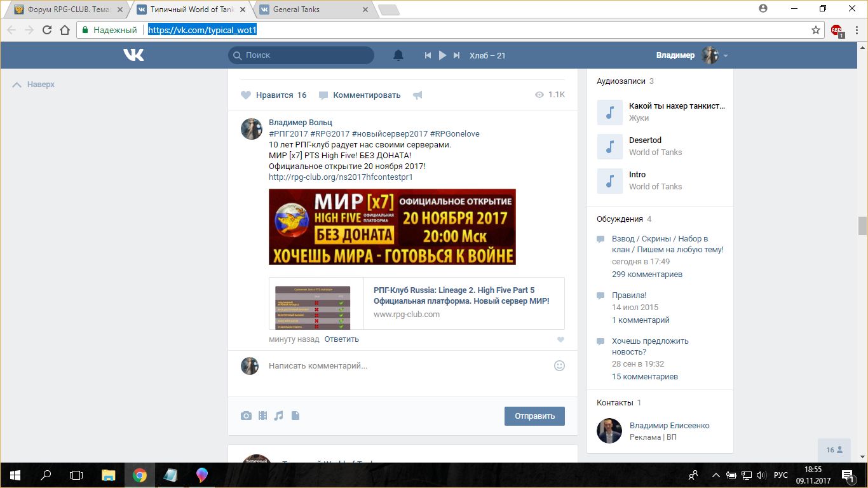This screenshot has height=488, width=868.
Task: Open the 15 комментариев link
Action: pyautogui.click(x=645, y=377)
